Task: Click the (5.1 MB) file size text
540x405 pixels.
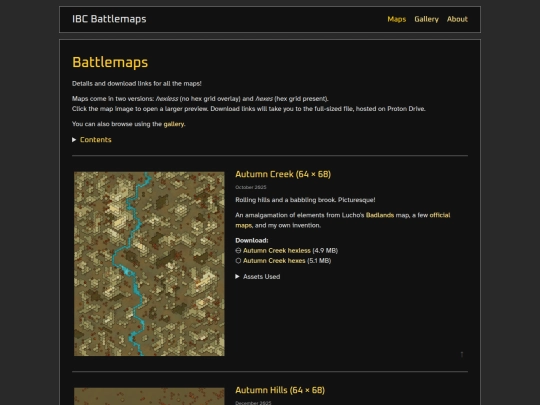Action: (x=319, y=261)
